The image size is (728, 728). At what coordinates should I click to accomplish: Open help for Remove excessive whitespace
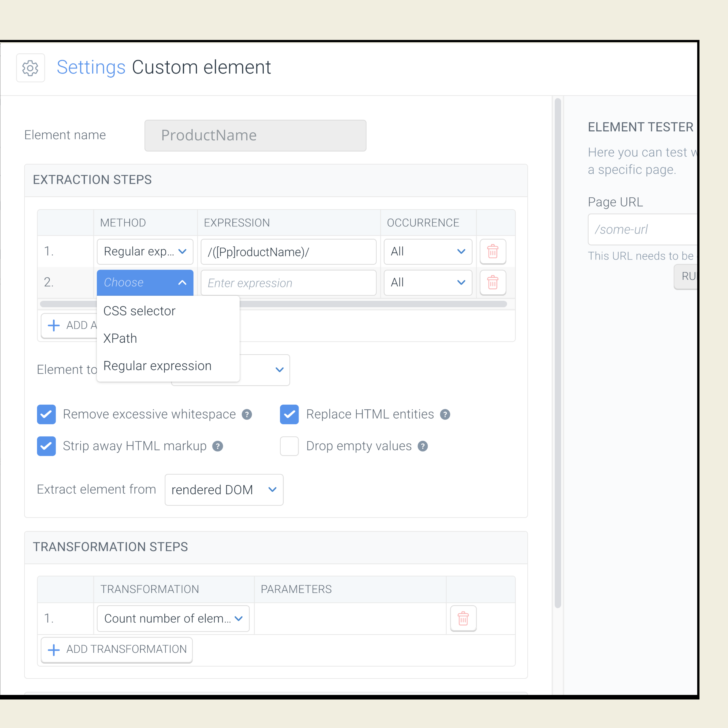[247, 415]
